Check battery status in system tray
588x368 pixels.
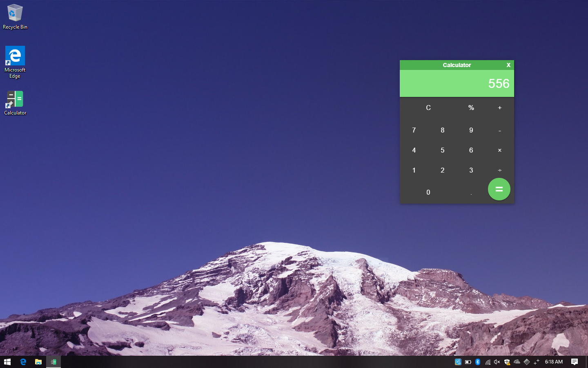(468, 362)
